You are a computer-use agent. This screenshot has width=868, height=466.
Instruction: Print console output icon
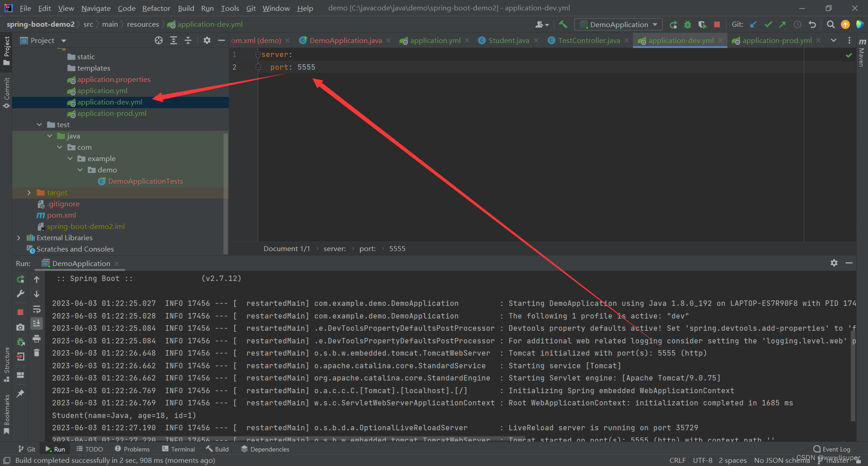37,339
